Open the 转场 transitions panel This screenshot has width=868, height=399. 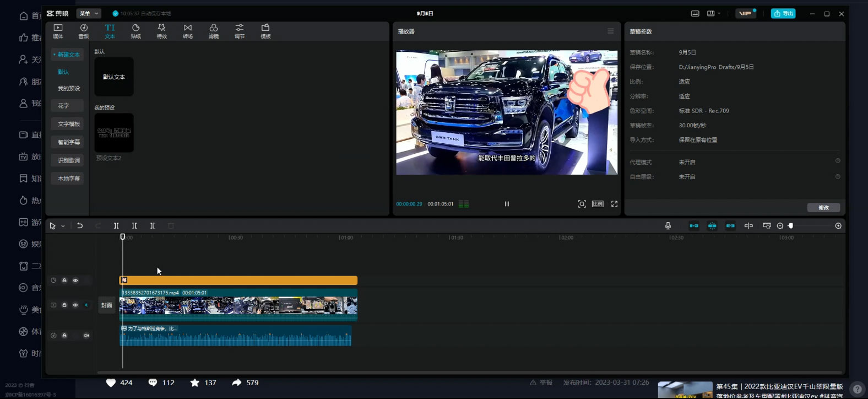tap(188, 31)
